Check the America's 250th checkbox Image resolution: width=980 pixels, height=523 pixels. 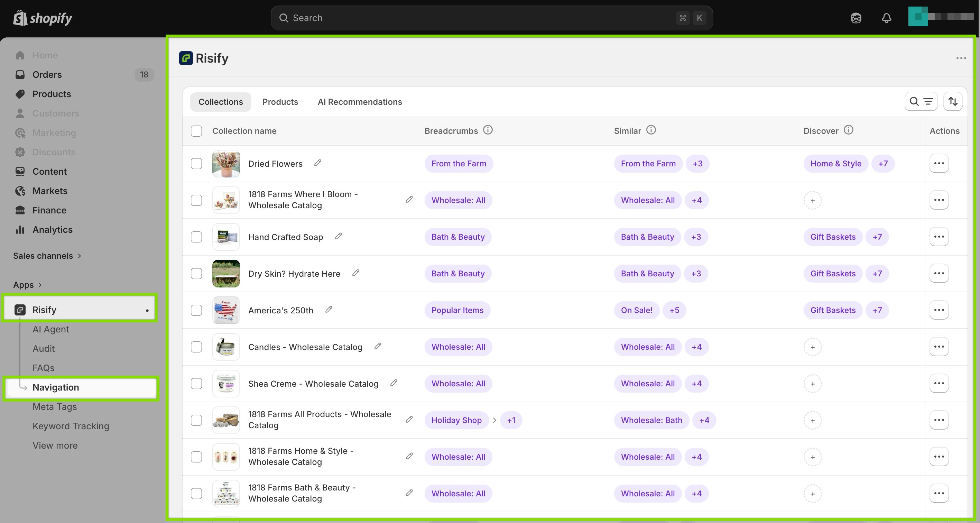(196, 310)
